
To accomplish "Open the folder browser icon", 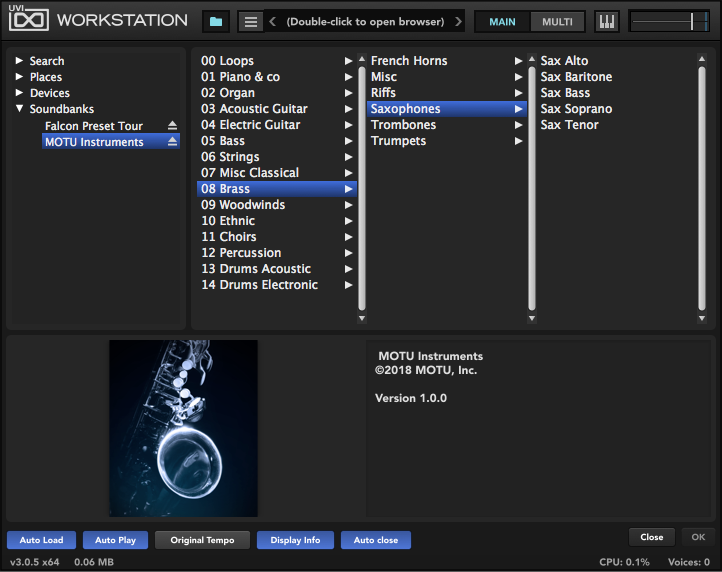I will (x=216, y=21).
